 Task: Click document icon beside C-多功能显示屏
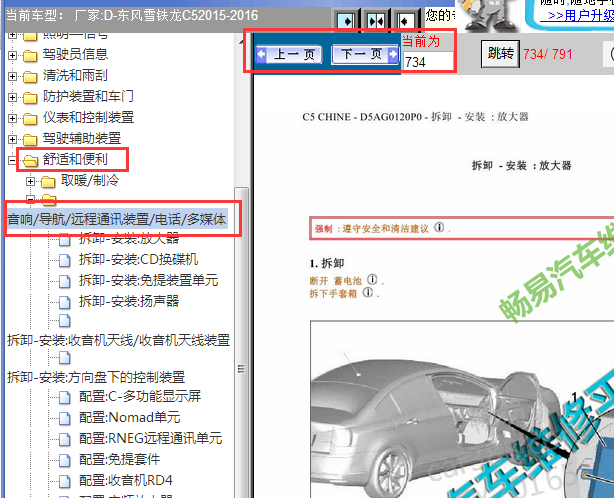[x=65, y=397]
